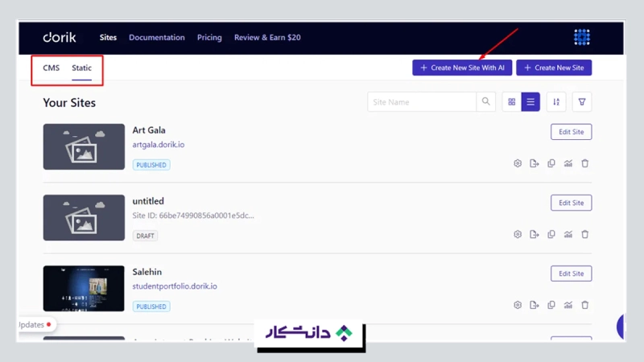Click export icon for the Art Gala site
The width and height of the screenshot is (644, 362).
535,164
